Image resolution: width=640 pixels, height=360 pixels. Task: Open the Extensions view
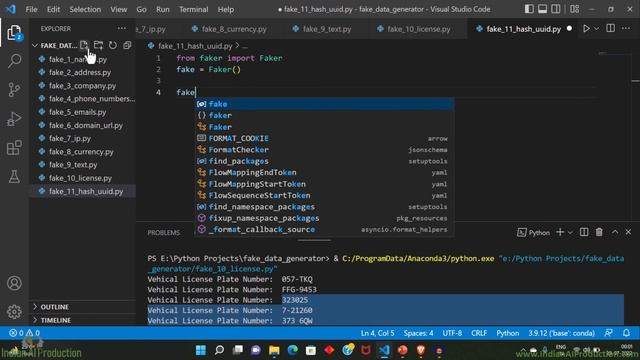[14, 148]
